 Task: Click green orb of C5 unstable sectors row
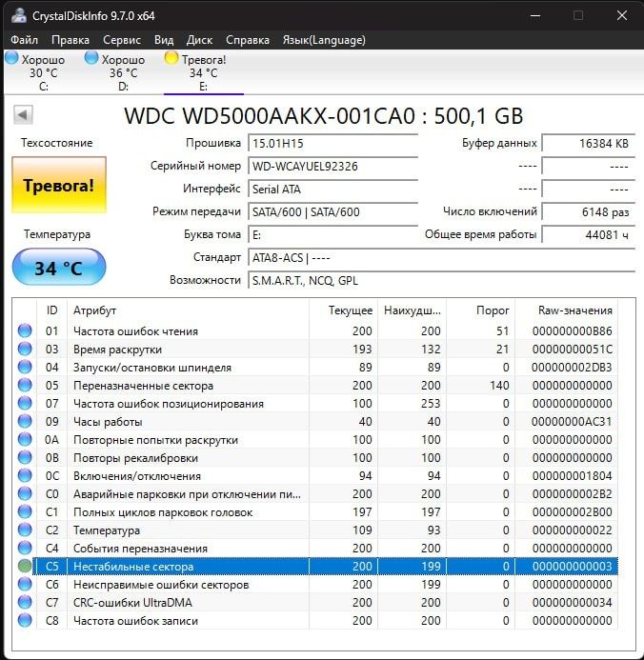[x=25, y=566]
